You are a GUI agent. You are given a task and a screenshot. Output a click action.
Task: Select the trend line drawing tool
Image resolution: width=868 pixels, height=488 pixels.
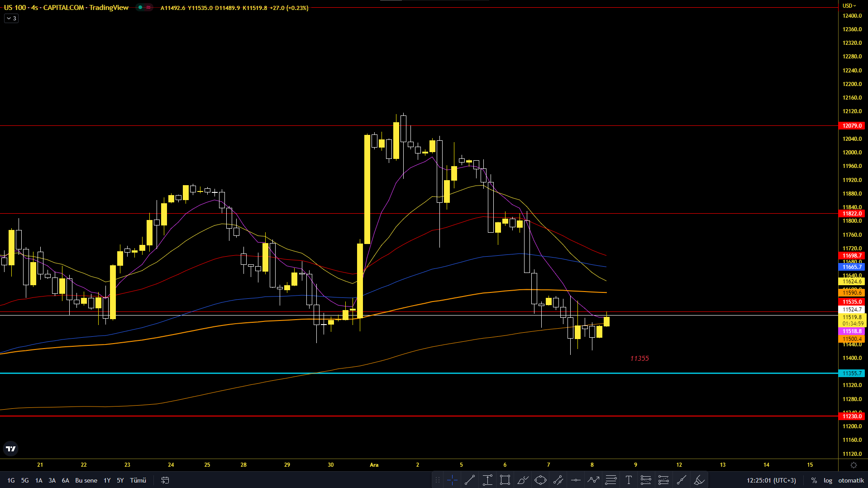click(470, 480)
